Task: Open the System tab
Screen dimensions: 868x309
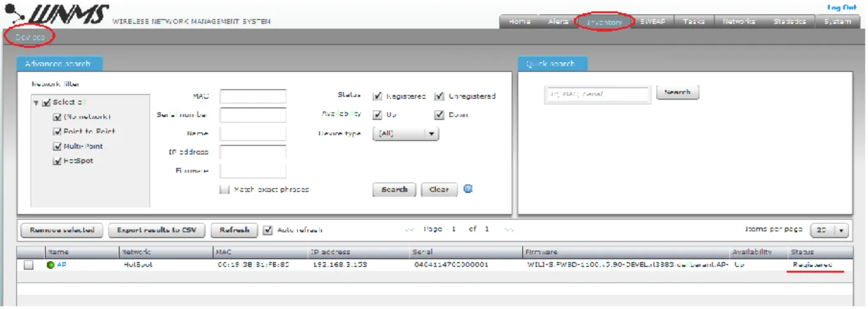Action: tap(837, 21)
